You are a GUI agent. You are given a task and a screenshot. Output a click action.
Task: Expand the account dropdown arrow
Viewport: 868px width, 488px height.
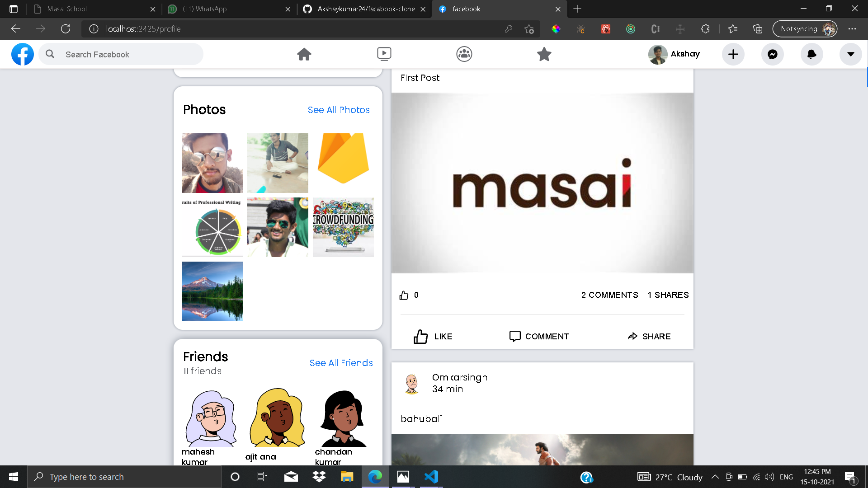pyautogui.click(x=850, y=54)
